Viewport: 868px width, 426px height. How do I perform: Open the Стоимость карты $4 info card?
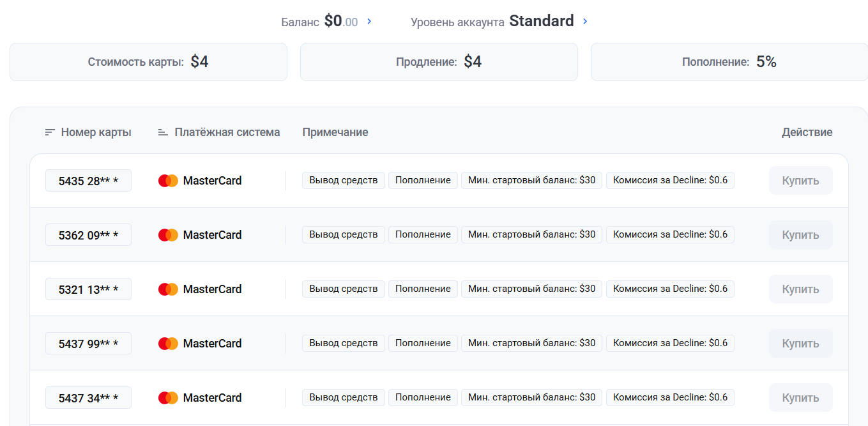tap(148, 62)
